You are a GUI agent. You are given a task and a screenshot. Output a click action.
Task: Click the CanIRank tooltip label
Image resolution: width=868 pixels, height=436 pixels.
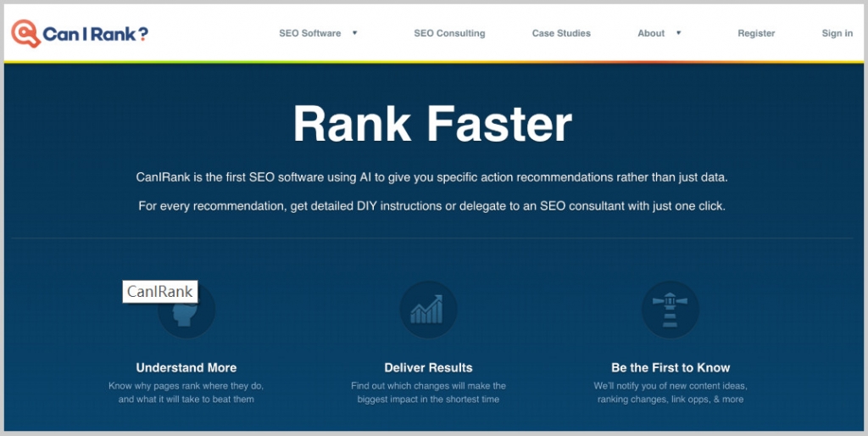(x=160, y=292)
